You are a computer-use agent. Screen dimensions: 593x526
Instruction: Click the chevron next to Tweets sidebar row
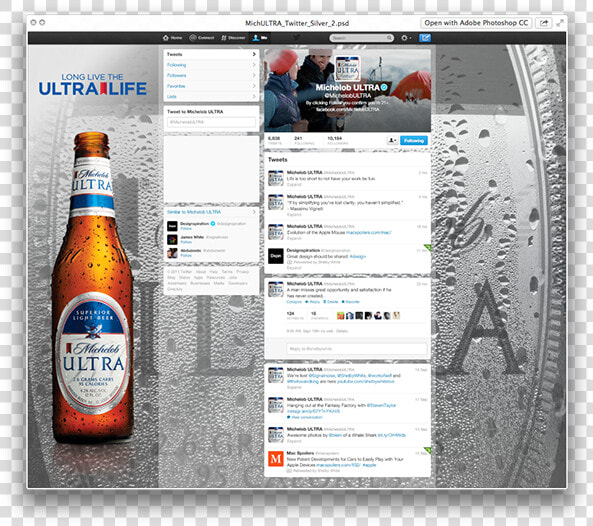tap(254, 54)
